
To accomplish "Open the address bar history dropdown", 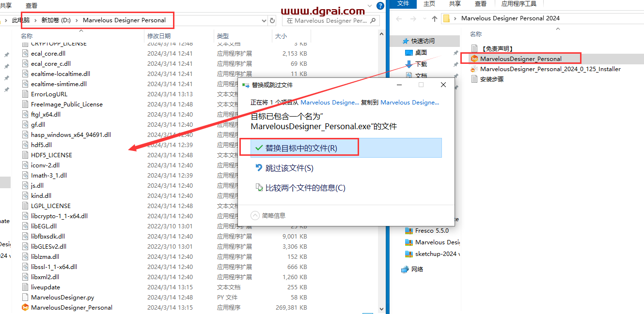I will 264,21.
